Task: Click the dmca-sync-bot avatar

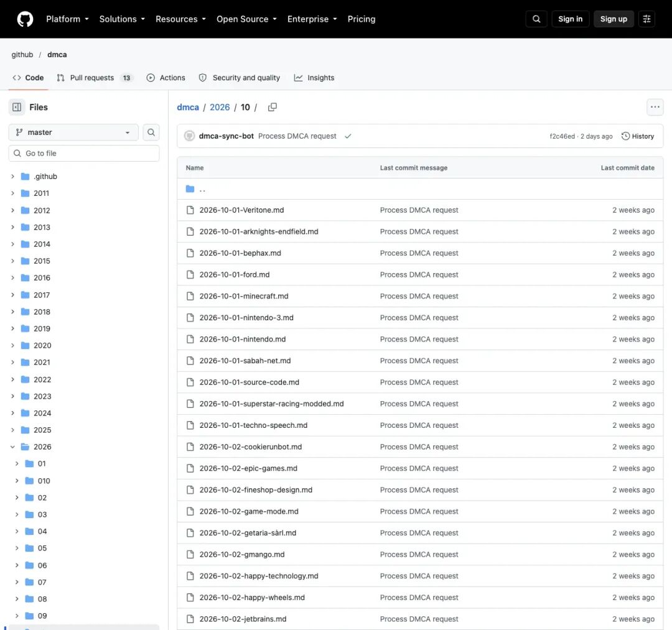Action: pos(189,136)
